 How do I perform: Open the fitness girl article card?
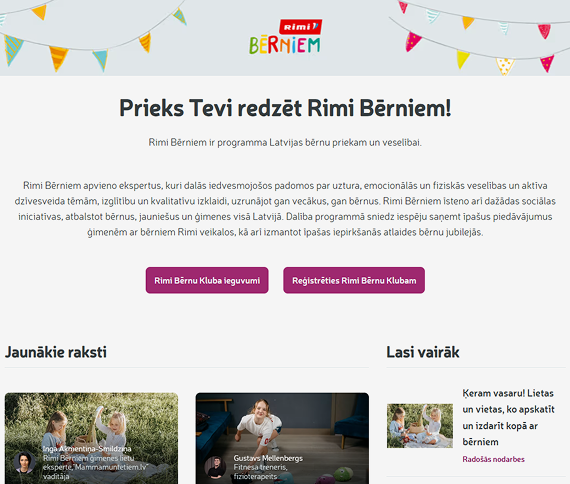pos(282,438)
